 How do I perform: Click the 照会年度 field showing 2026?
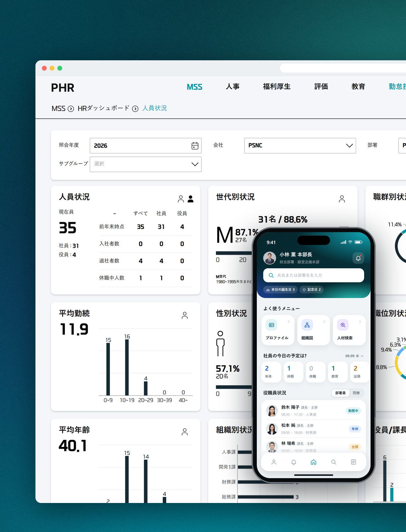[146, 146]
